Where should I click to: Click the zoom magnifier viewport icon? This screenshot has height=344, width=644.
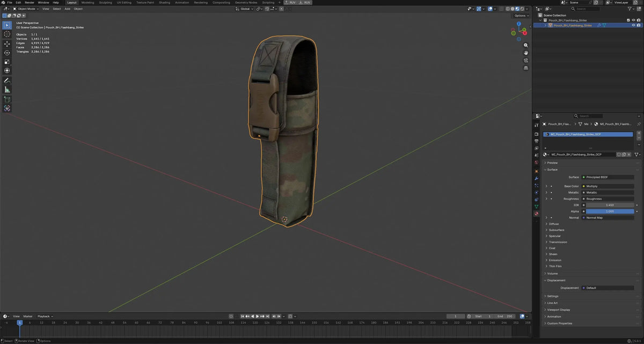pyautogui.click(x=526, y=46)
